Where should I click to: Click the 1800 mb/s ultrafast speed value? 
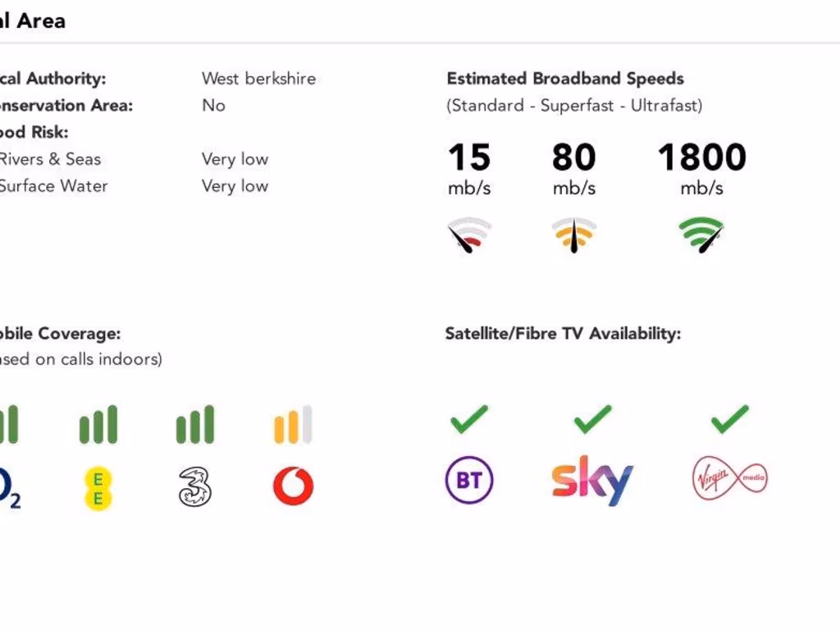[701, 157]
